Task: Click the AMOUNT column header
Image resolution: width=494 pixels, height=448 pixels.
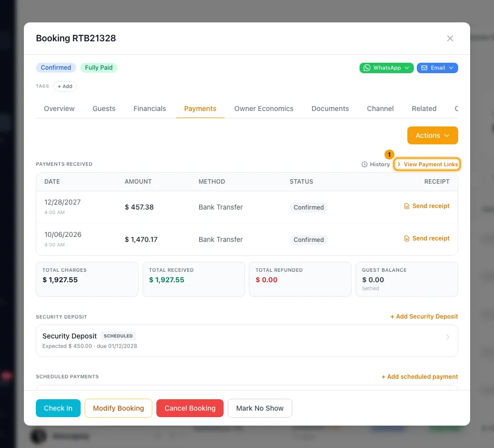Action: [x=138, y=182]
